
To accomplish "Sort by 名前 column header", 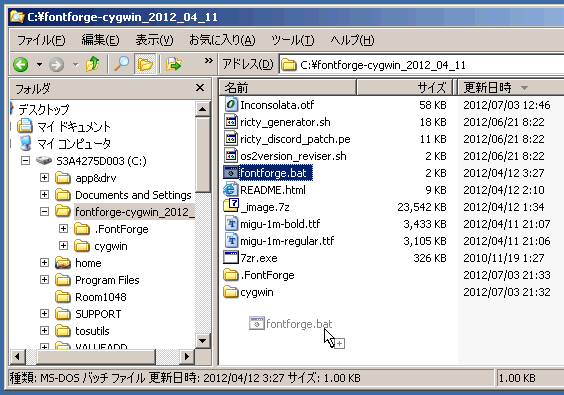I will click(288, 87).
